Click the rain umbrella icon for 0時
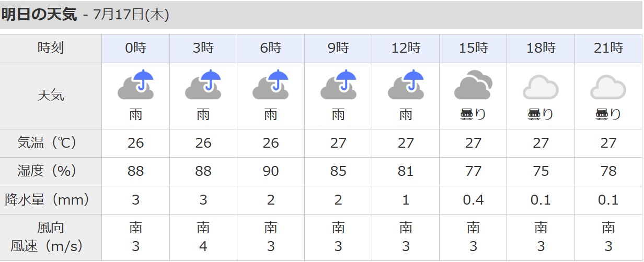 coord(135,85)
